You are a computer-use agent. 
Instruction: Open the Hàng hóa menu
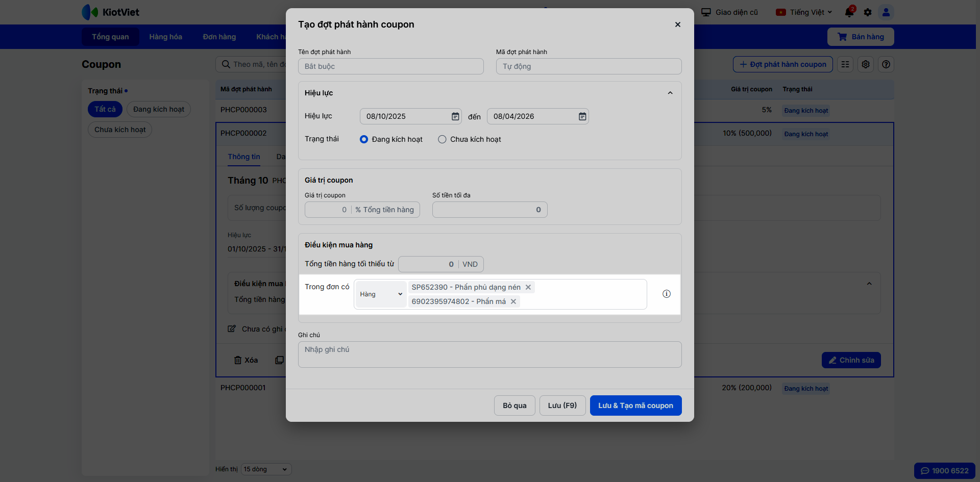pyautogui.click(x=165, y=37)
